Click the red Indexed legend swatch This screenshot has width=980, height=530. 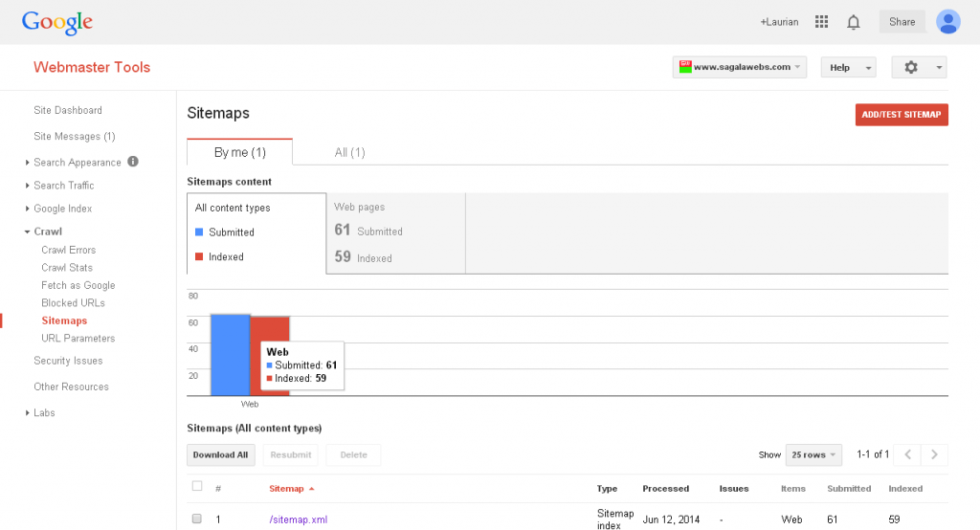pyautogui.click(x=199, y=256)
